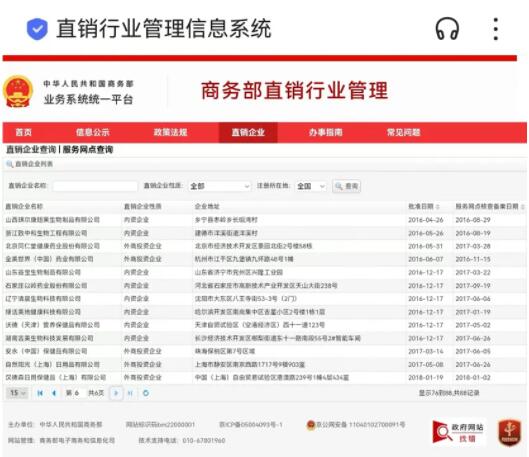
Task: Sort by the 批准日期 column arrows
Action: tap(438, 206)
